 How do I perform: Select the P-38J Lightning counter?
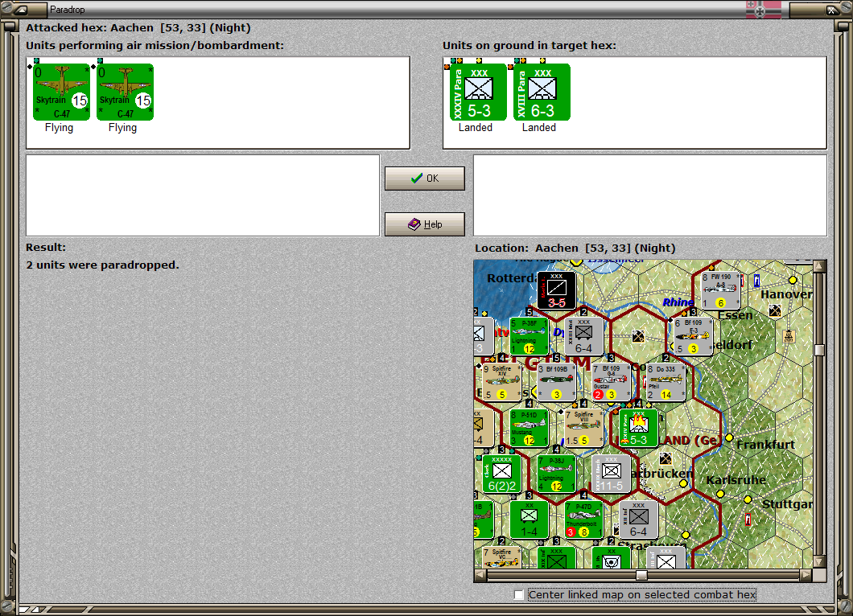pyautogui.click(x=556, y=474)
